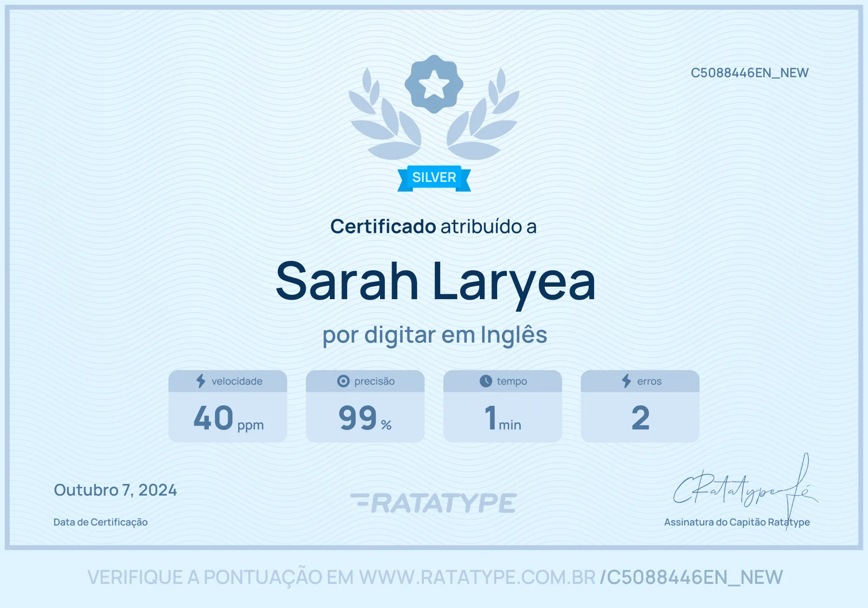This screenshot has width=868, height=608.
Task: Click the certificate code in top corner
Action: [x=749, y=73]
